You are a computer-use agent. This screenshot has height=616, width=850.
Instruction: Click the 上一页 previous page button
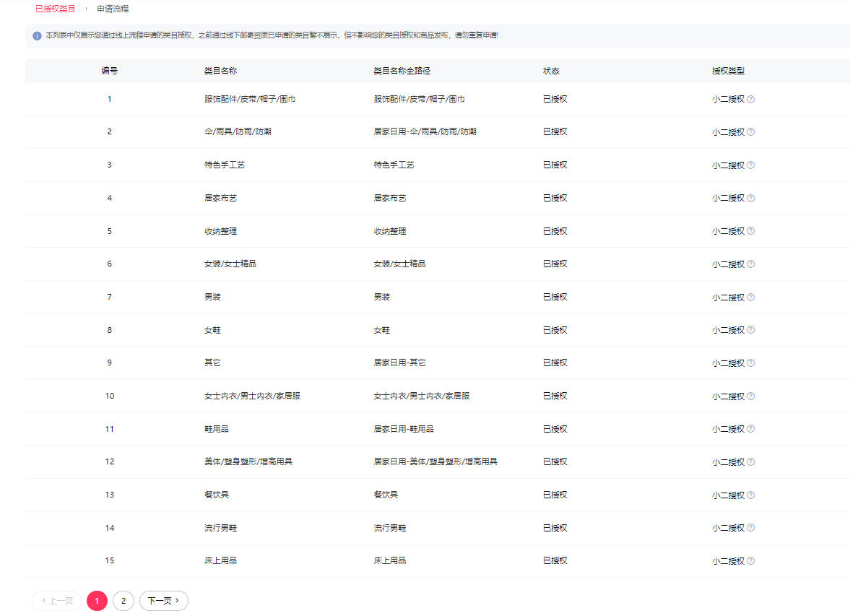point(57,601)
